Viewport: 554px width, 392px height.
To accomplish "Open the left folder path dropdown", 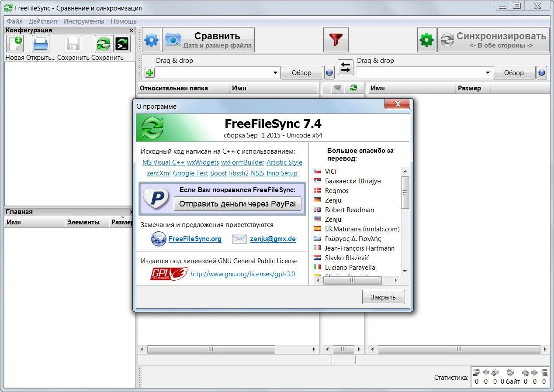I will (275, 73).
